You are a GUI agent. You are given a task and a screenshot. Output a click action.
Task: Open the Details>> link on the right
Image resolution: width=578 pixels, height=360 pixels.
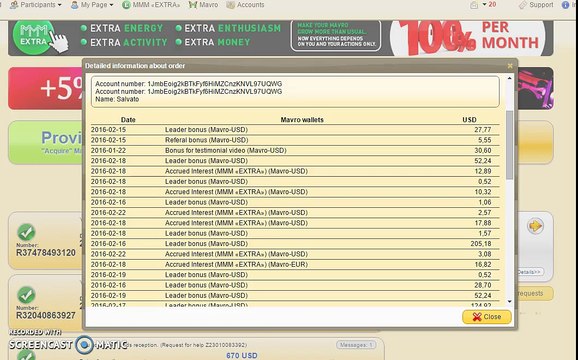(x=529, y=272)
